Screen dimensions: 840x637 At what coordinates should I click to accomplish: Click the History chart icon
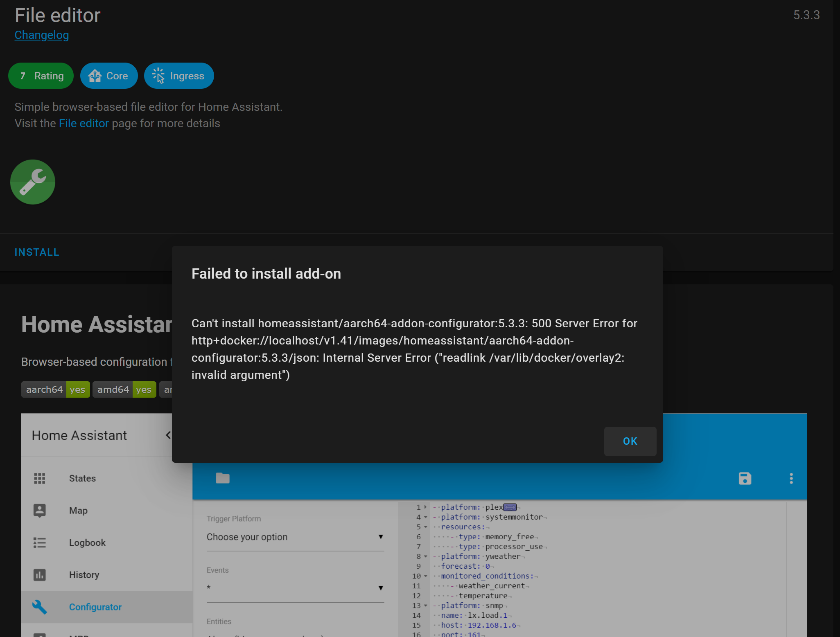39,574
